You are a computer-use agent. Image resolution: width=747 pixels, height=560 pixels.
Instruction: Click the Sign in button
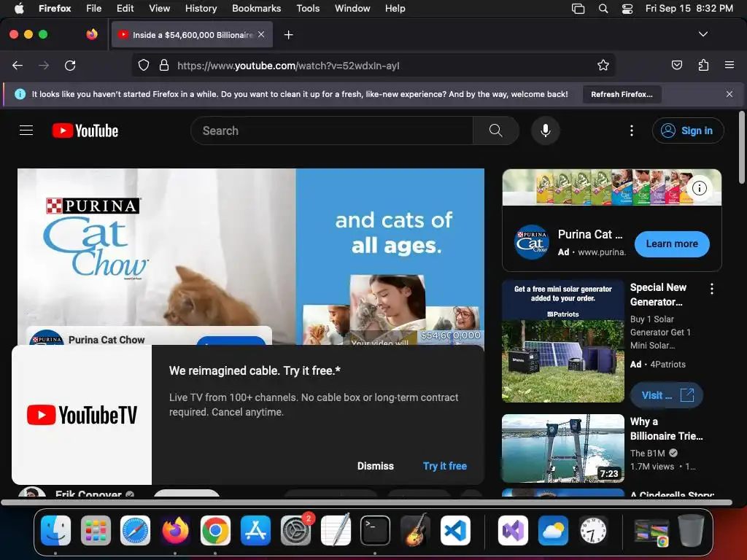coord(688,131)
